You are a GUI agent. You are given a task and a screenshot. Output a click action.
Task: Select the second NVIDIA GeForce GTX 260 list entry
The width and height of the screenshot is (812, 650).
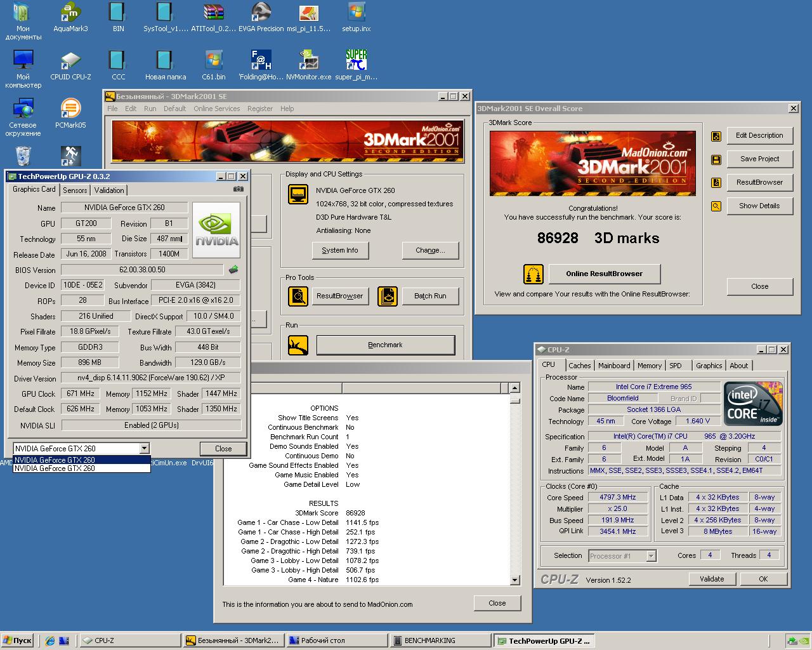(82, 468)
